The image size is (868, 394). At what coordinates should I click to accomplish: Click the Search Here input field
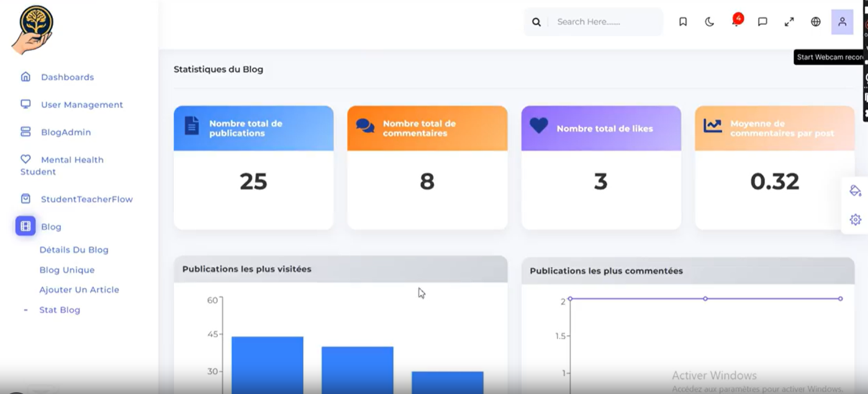[x=605, y=22]
